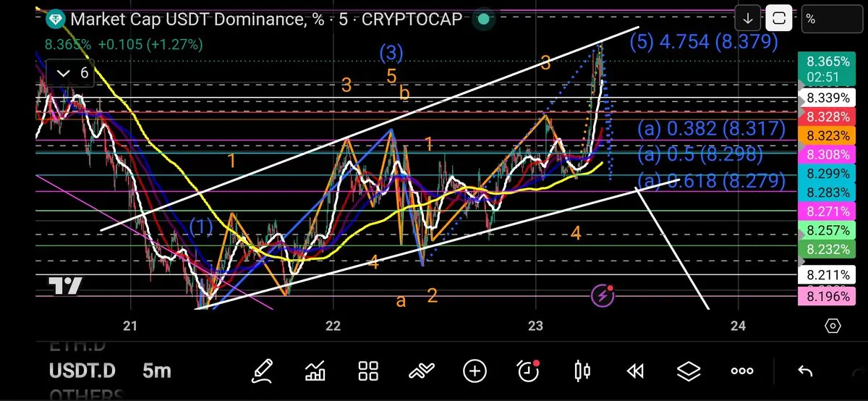This screenshot has width=868, height=401.
Task: Select the 8.232% green price label
Action: point(827,249)
